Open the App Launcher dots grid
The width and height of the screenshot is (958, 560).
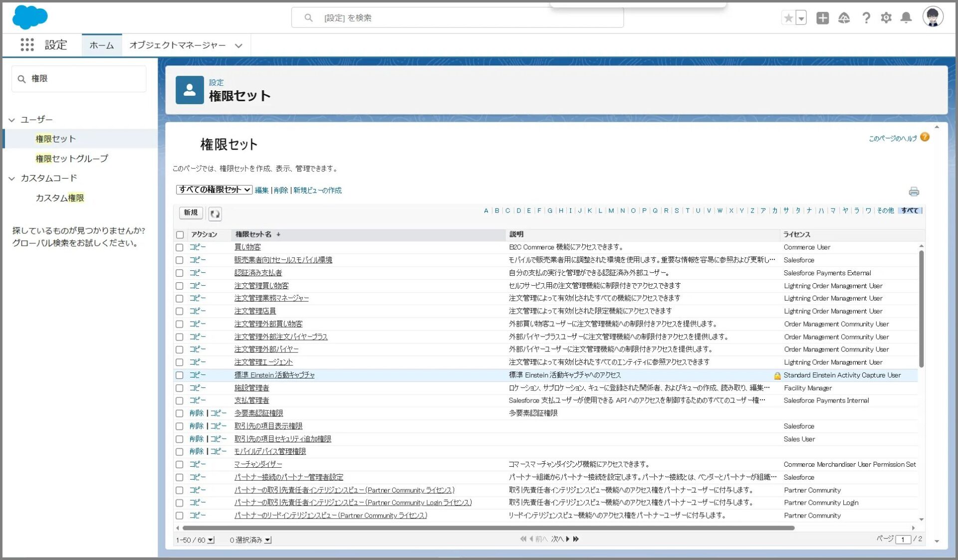(x=27, y=45)
